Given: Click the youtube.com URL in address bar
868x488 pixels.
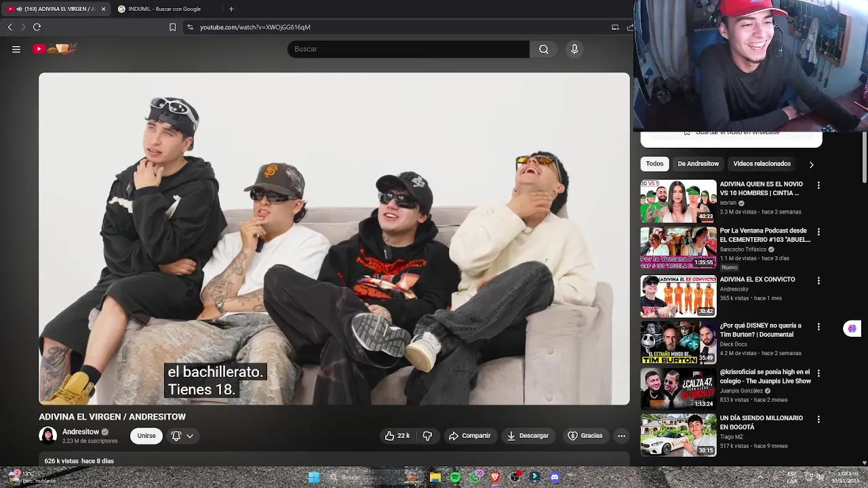Looking at the screenshot, I should (x=255, y=27).
